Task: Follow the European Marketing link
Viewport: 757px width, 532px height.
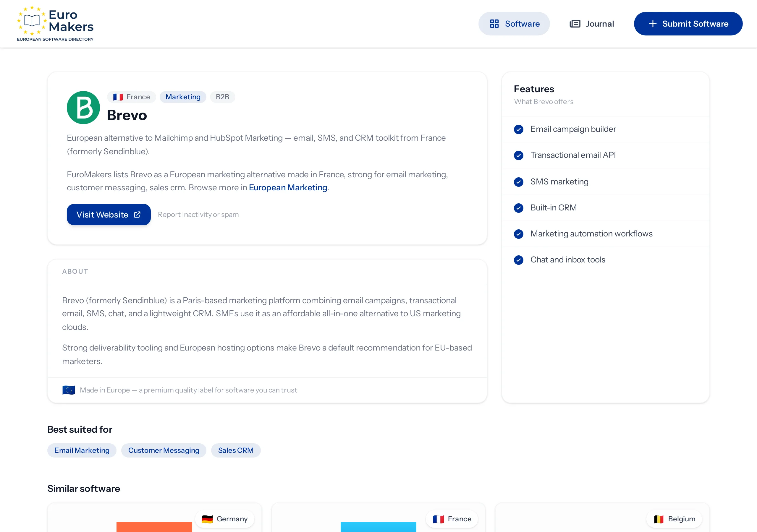Action: click(x=288, y=188)
